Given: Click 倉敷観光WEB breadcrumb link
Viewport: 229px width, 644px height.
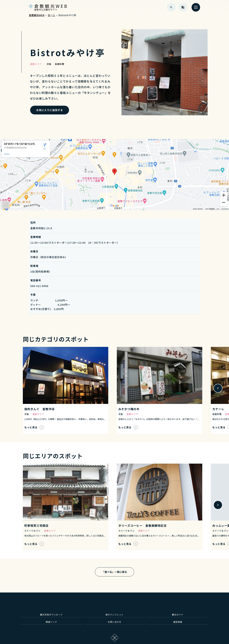Looking at the screenshot, I should 37,15.
